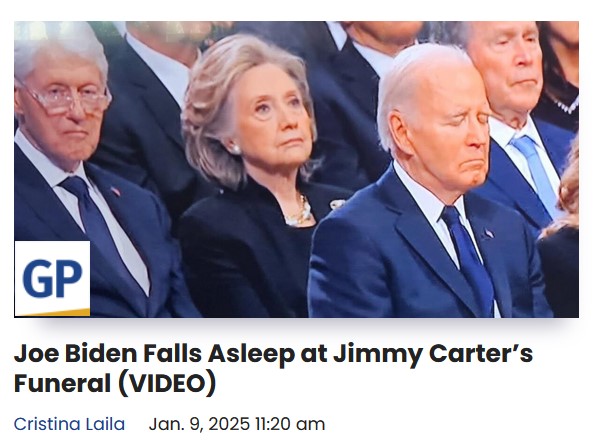Click the word 'Asleep' in the headline

point(251,354)
